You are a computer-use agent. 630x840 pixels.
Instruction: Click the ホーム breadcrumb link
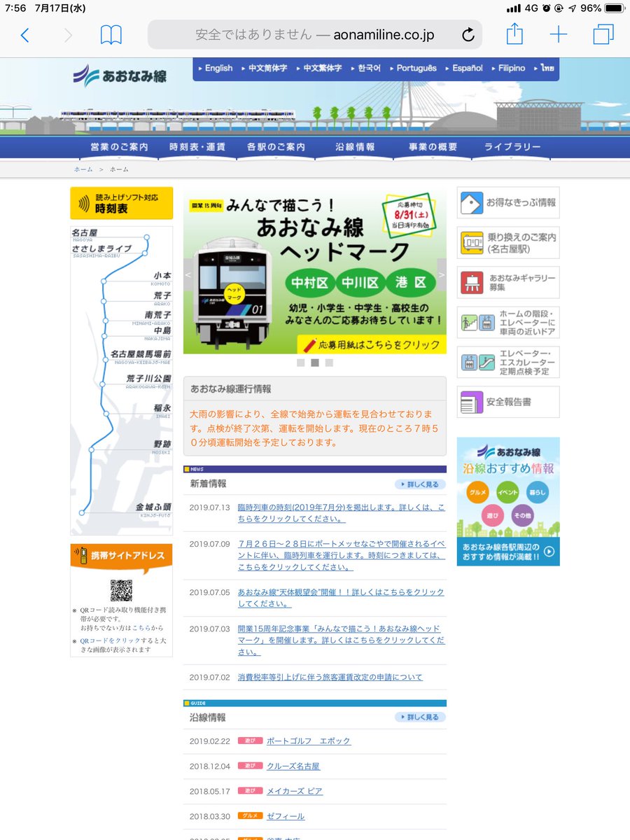click(83, 169)
